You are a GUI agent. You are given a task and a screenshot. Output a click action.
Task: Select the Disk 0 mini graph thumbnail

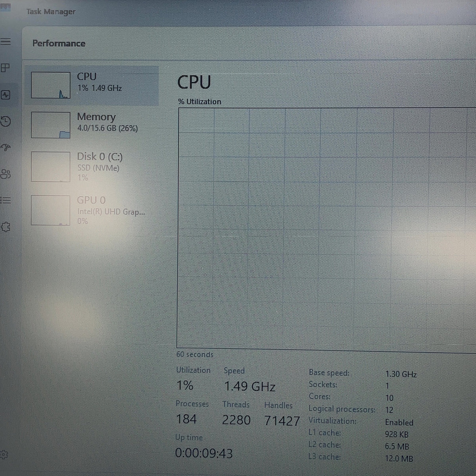[x=51, y=167]
